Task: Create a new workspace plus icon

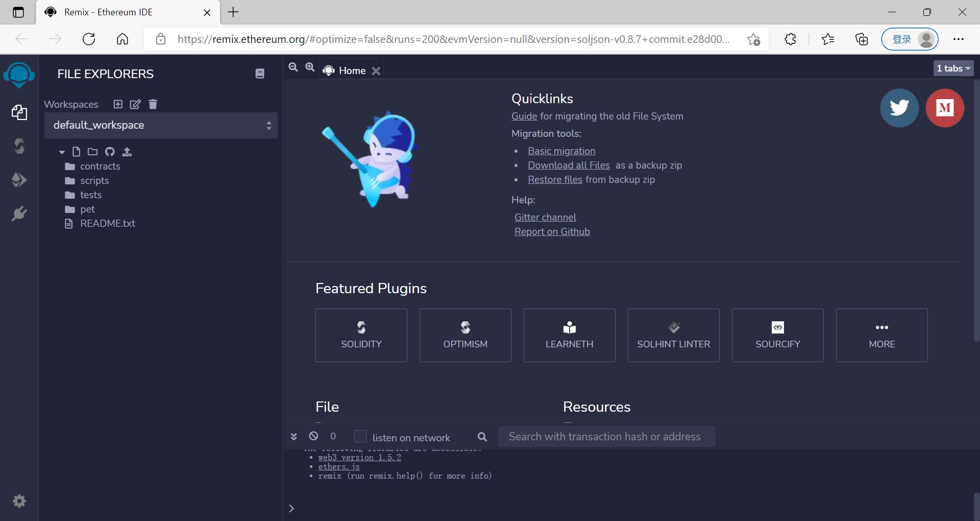Action: pos(118,104)
